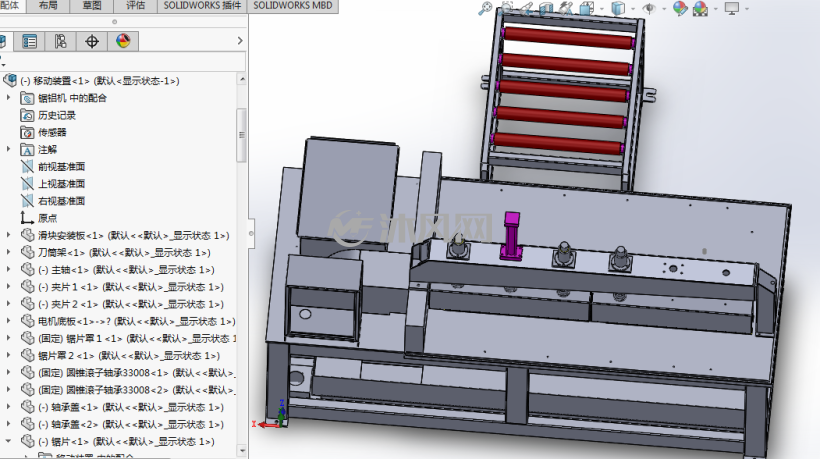Open the Dynamic Annotation Views icon
This screenshot has height=459, width=820.
[566, 8]
